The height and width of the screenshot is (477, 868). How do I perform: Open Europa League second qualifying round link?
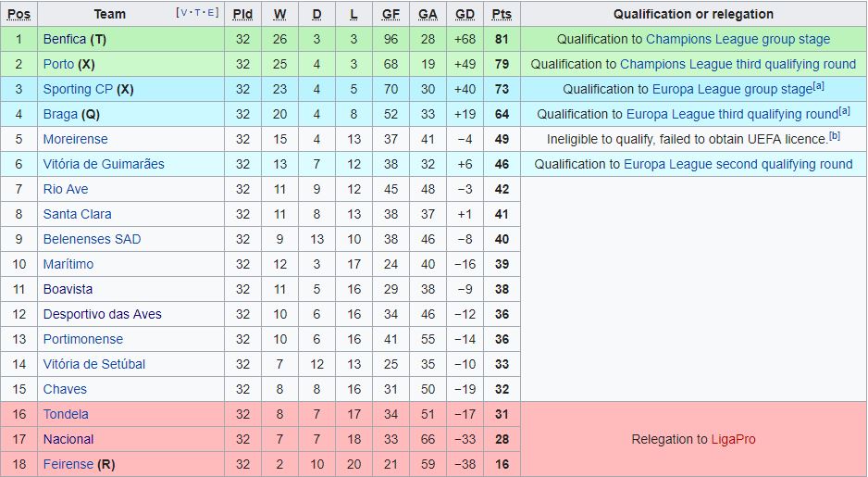(738, 164)
